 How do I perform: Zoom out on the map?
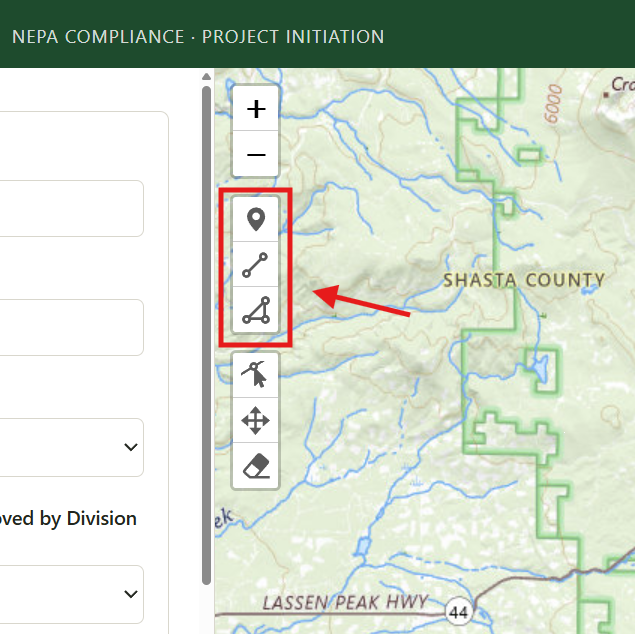point(256,154)
